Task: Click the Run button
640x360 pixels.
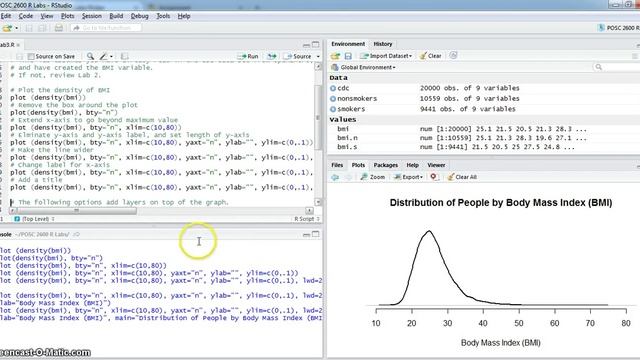Action: coord(249,56)
